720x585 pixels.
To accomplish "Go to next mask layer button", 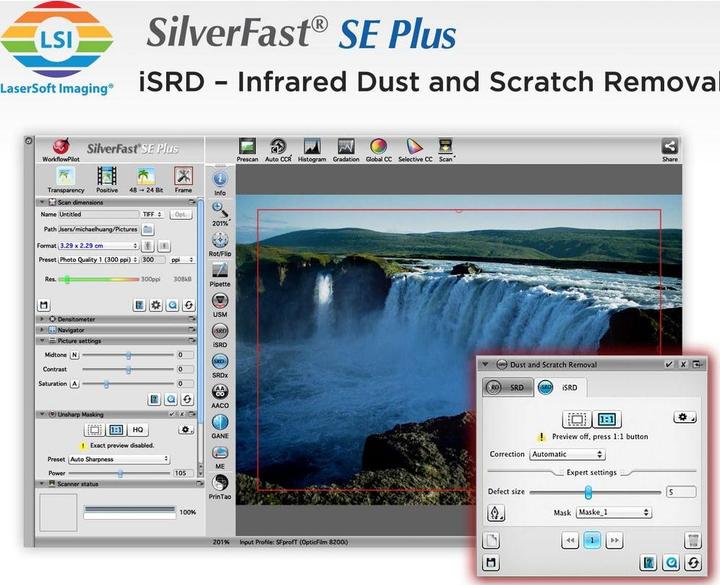I will (x=614, y=540).
